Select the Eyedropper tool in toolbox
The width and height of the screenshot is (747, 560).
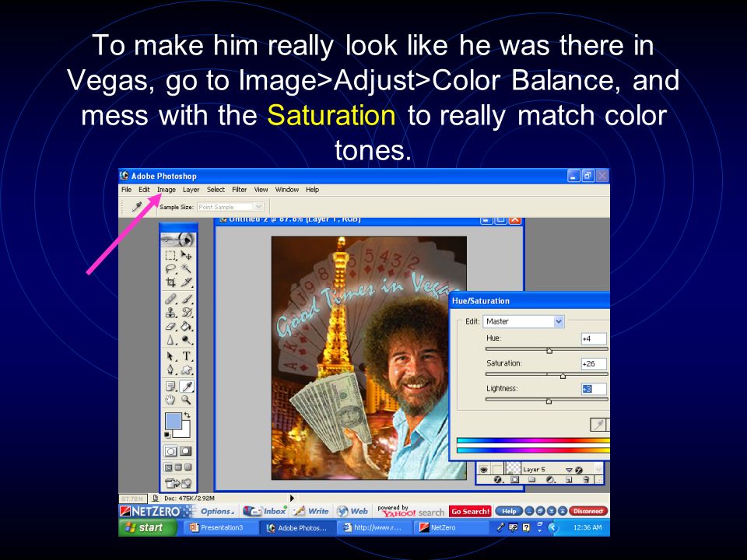pos(187,387)
